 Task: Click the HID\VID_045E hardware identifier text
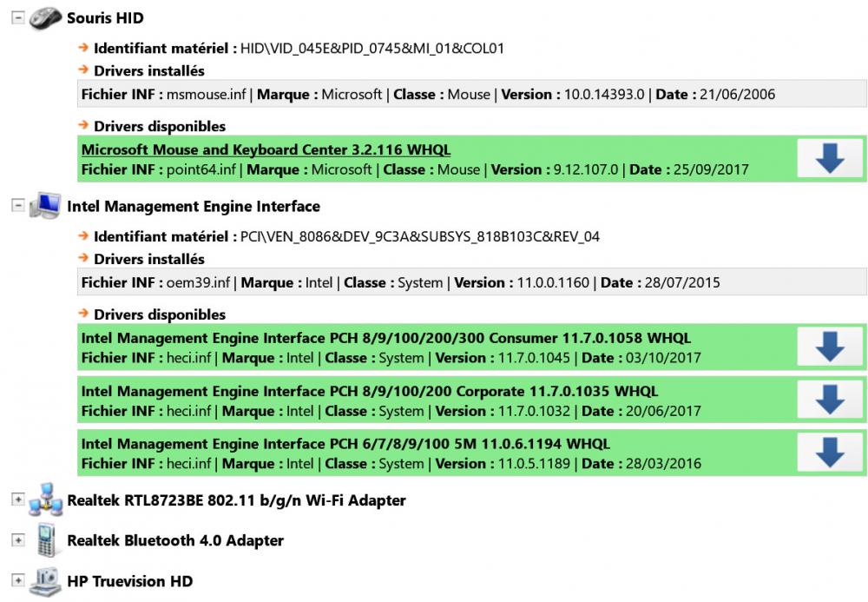372,49
